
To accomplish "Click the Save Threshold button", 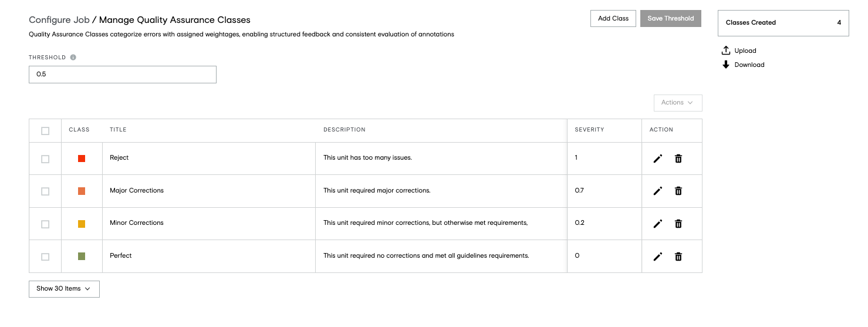I will point(671,18).
